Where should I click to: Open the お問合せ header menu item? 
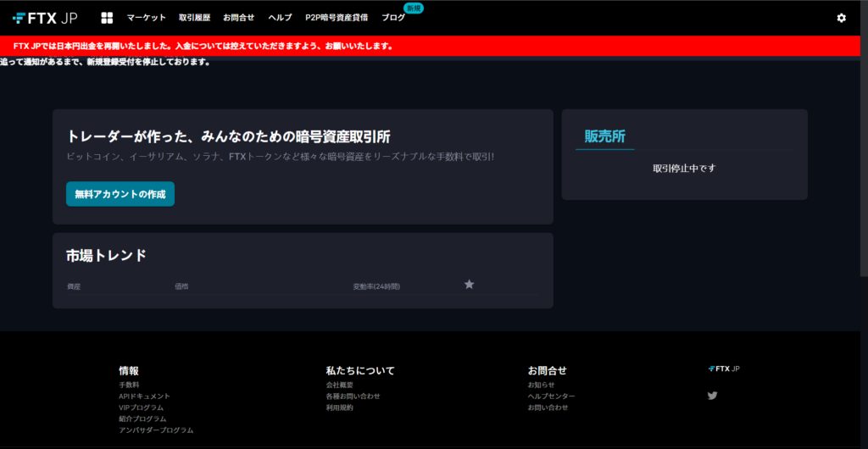click(238, 18)
